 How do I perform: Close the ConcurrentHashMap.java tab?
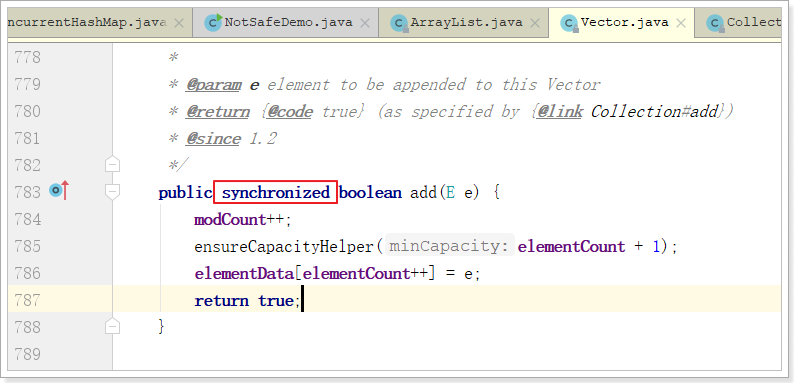pyautogui.click(x=179, y=23)
